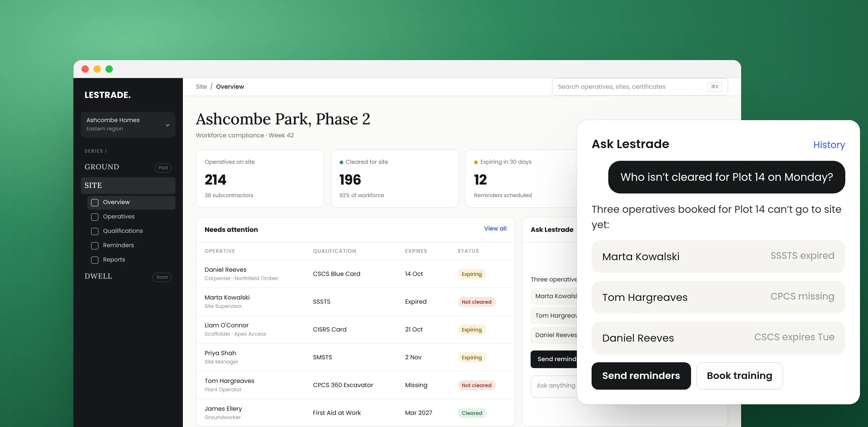Click the Reports square icon in sidebar
This screenshot has height=427, width=868.
pos(95,260)
